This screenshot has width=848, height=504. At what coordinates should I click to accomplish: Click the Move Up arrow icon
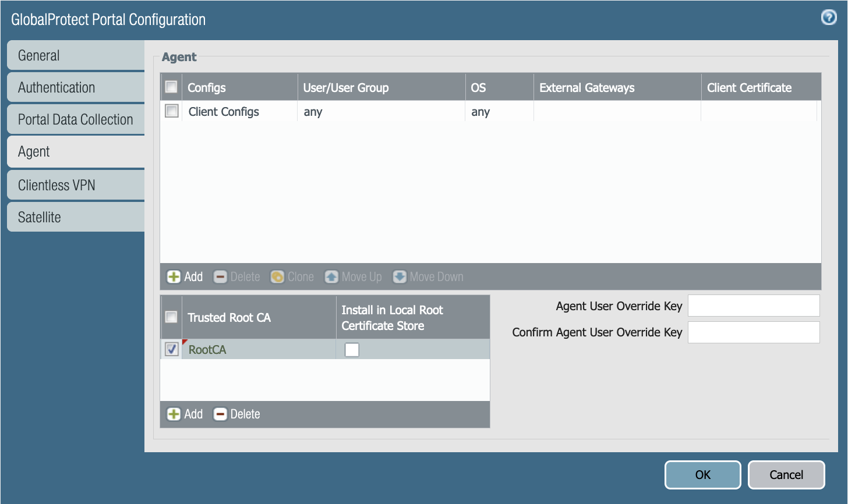[x=331, y=277]
